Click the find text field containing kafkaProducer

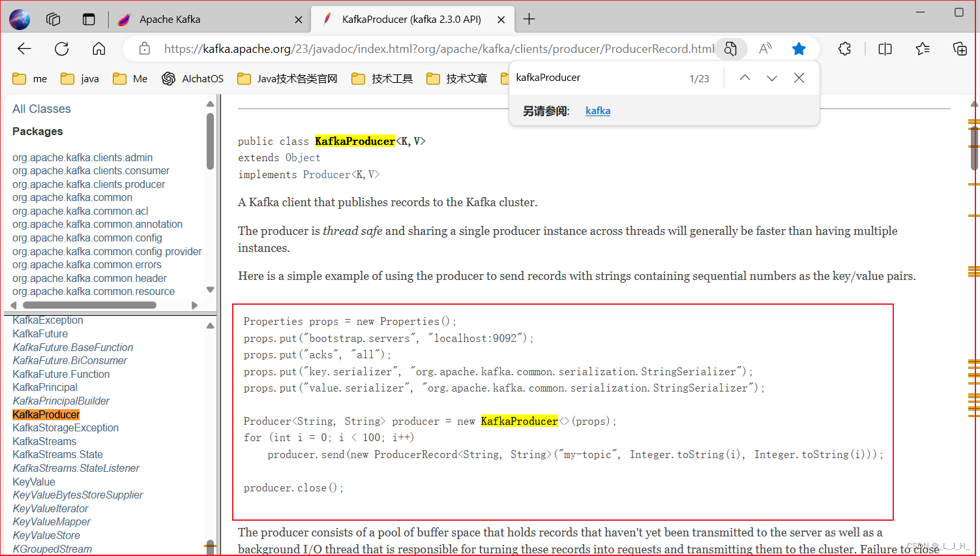coord(597,78)
